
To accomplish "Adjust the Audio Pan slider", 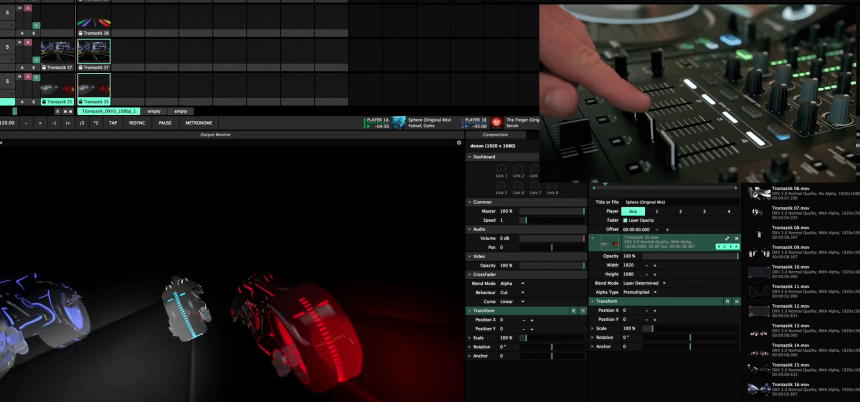I will (x=552, y=247).
